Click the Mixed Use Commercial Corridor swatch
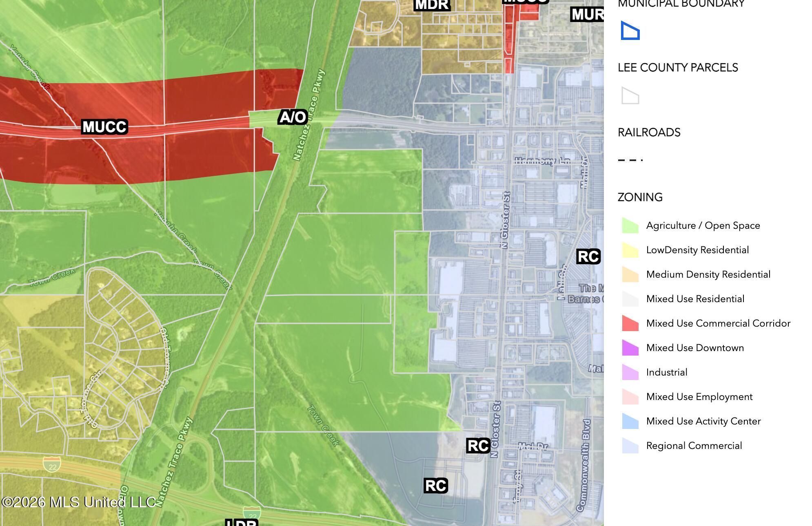This screenshot has width=812, height=526. [x=630, y=323]
